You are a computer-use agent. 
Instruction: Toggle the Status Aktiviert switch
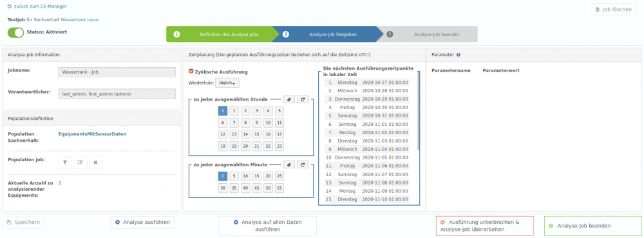[16, 32]
